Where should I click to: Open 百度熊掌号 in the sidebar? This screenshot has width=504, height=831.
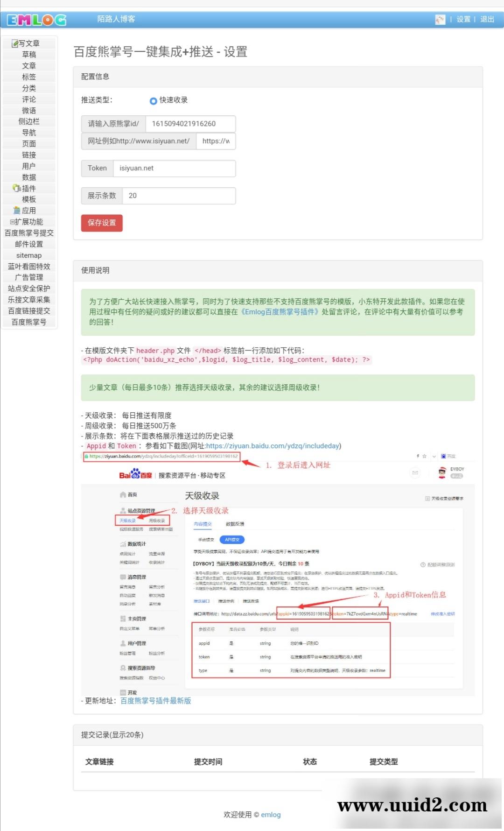(29, 322)
